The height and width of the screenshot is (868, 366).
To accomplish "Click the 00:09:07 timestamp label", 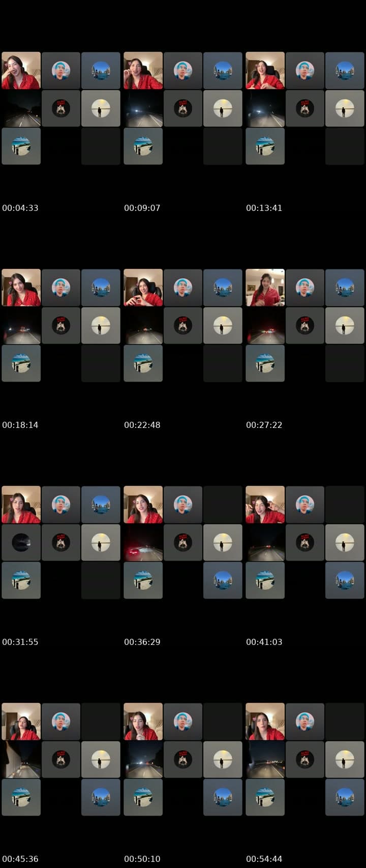I will [142, 208].
